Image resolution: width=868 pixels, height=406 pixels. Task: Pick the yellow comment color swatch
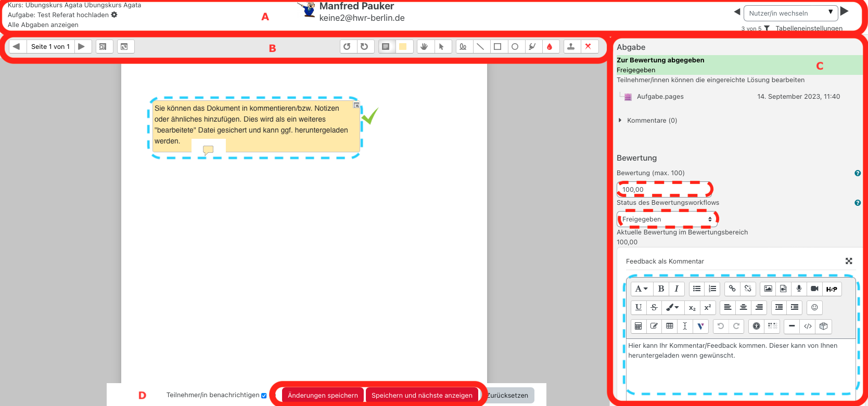(x=403, y=47)
